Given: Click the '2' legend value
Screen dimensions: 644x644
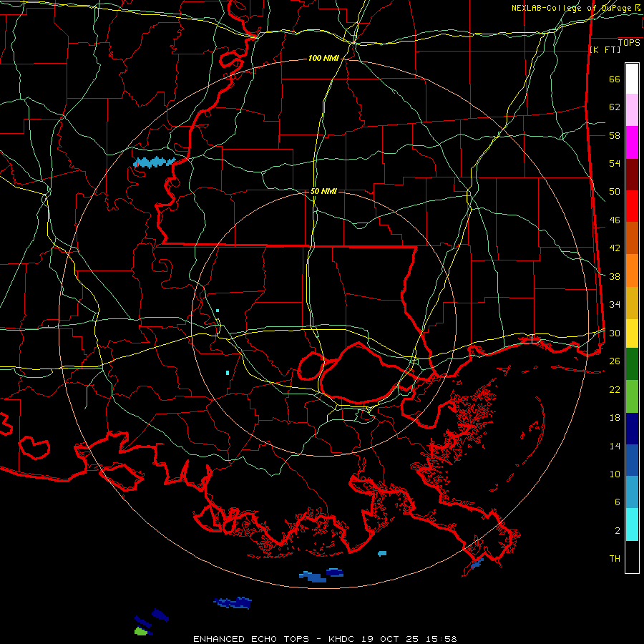Looking at the screenshot, I should pyautogui.click(x=618, y=530).
